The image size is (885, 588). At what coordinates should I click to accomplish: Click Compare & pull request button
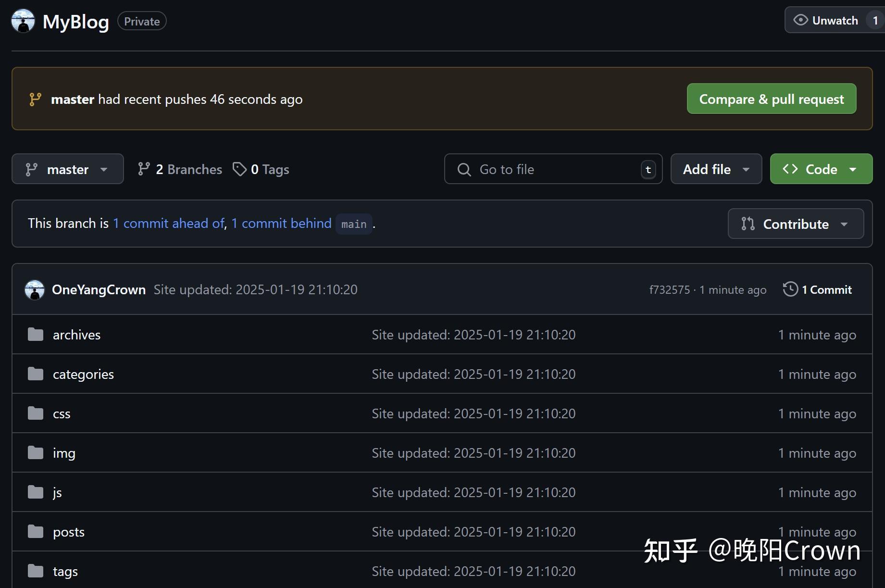tap(771, 99)
